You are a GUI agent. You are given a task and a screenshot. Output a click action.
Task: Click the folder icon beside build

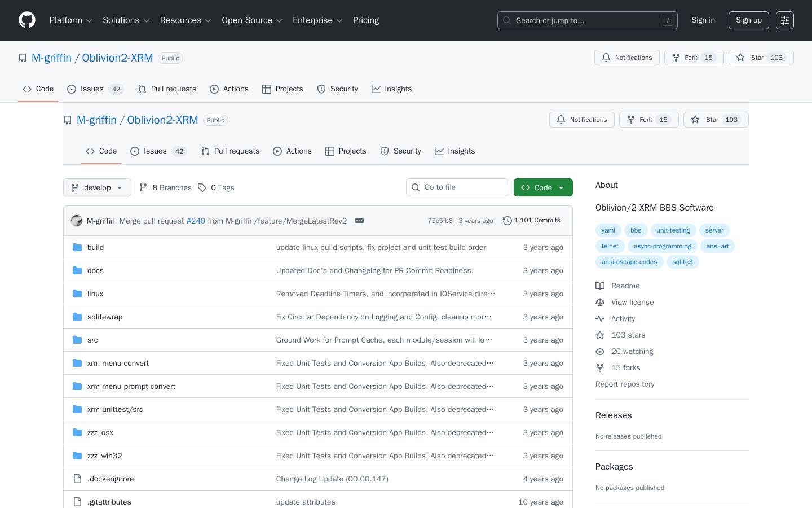point(77,247)
